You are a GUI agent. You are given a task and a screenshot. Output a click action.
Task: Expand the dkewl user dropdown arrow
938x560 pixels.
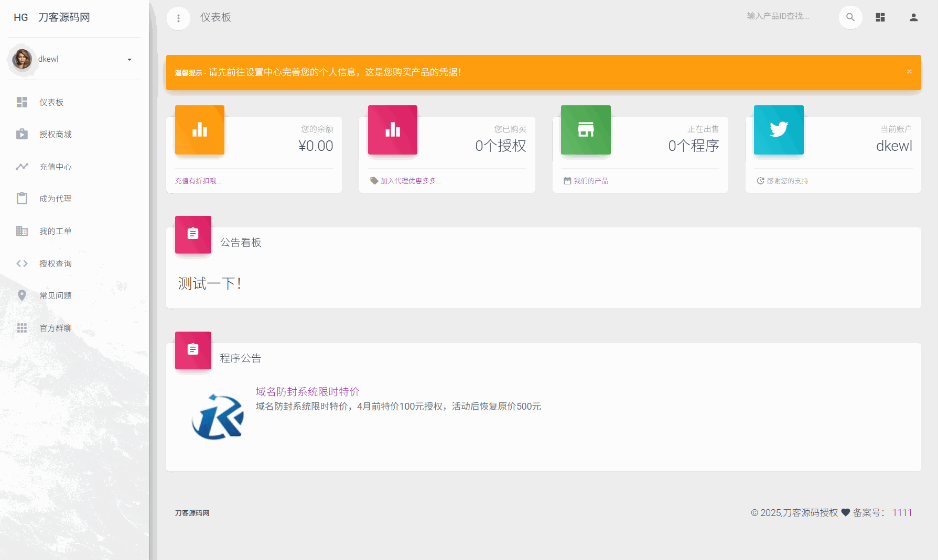(x=130, y=60)
